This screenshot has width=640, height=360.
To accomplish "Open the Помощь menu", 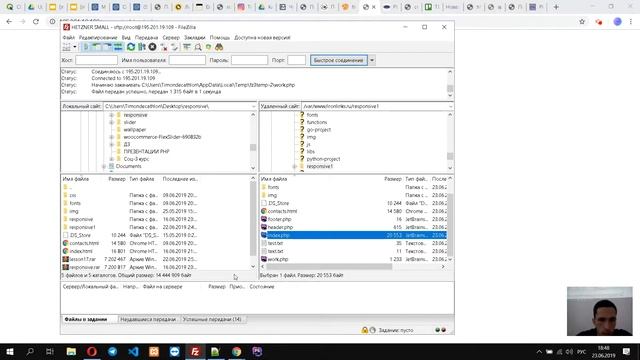I will point(220,38).
